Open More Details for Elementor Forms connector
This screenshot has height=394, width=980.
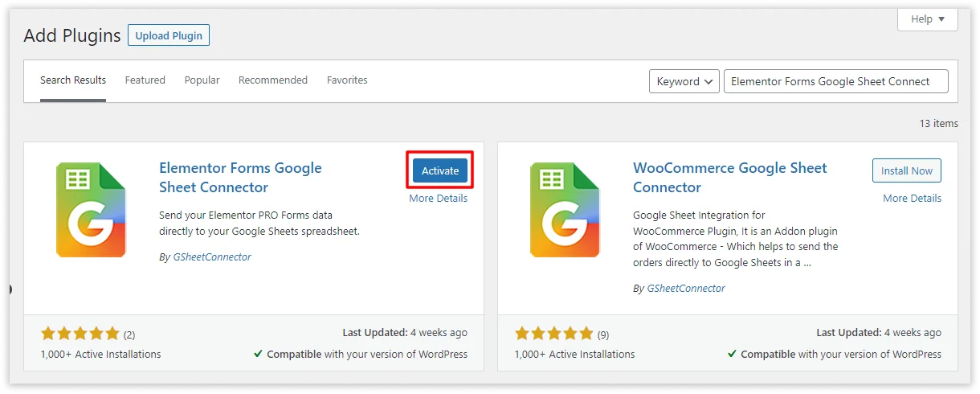438,199
